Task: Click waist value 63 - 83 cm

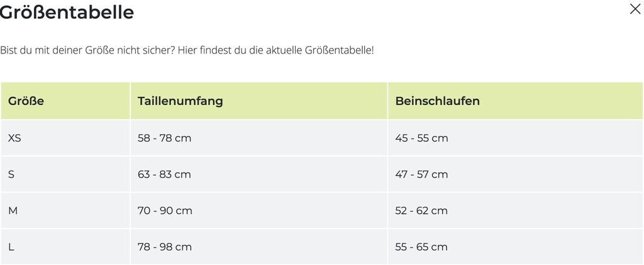Action: click(164, 174)
